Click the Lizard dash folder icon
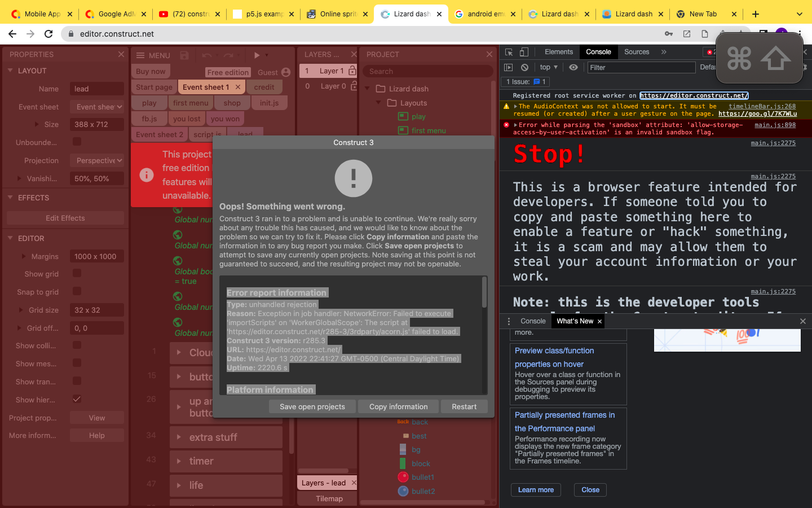The height and width of the screenshot is (508, 812). (x=381, y=89)
